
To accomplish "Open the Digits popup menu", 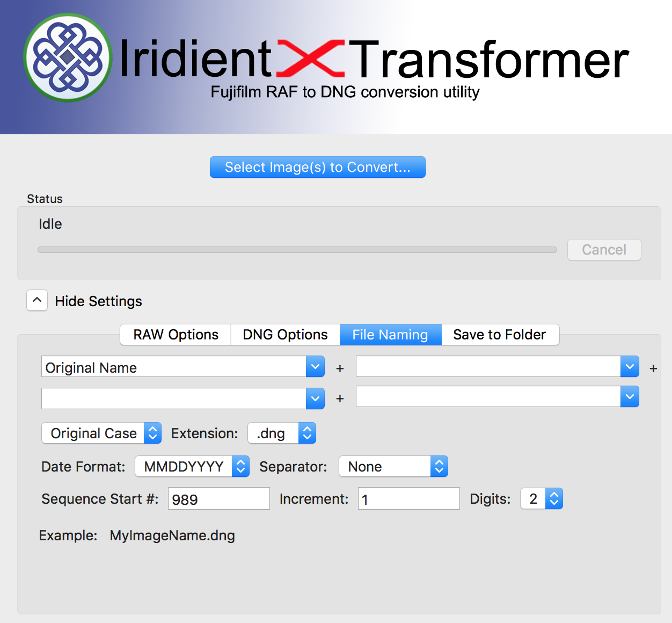I will [x=542, y=498].
